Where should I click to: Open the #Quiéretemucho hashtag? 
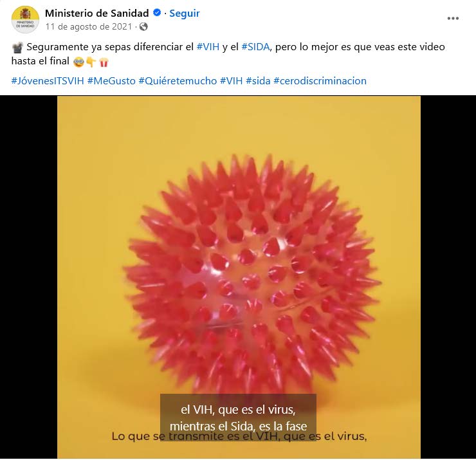click(178, 81)
